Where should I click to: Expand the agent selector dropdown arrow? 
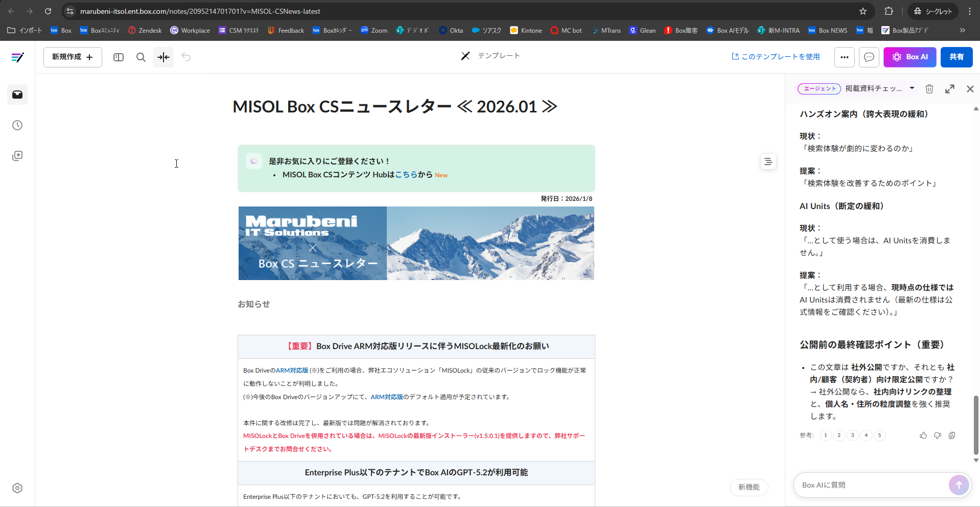[912, 88]
